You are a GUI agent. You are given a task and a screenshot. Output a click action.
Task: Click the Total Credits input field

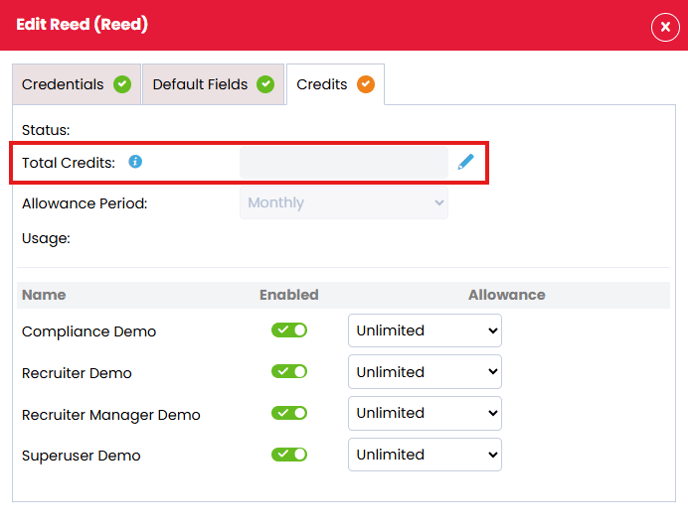(344, 162)
